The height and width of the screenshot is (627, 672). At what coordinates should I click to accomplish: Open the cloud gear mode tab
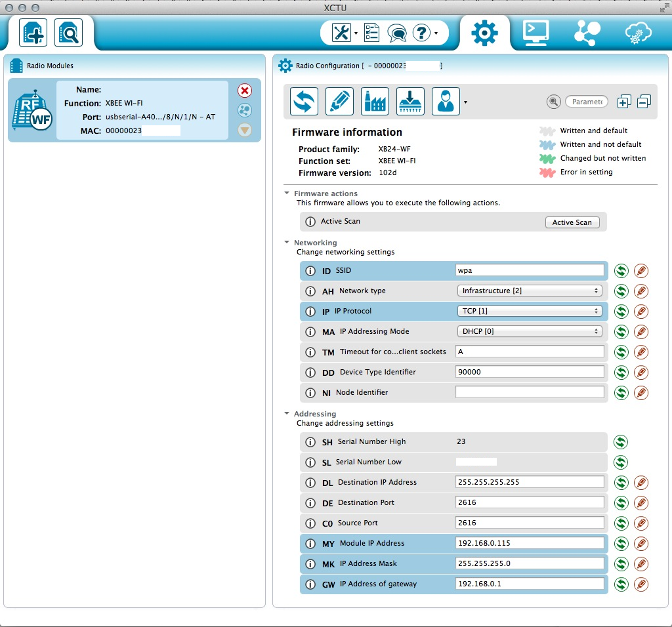[638, 33]
